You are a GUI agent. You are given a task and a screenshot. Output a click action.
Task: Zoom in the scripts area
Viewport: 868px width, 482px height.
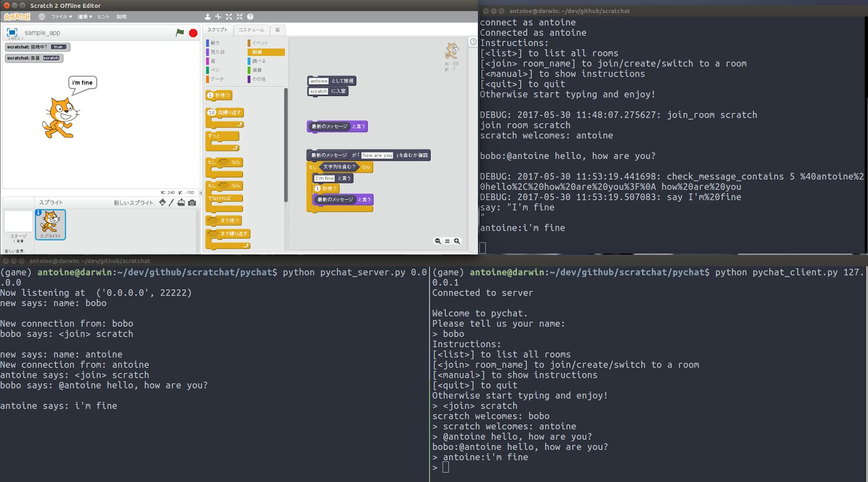[x=457, y=241]
